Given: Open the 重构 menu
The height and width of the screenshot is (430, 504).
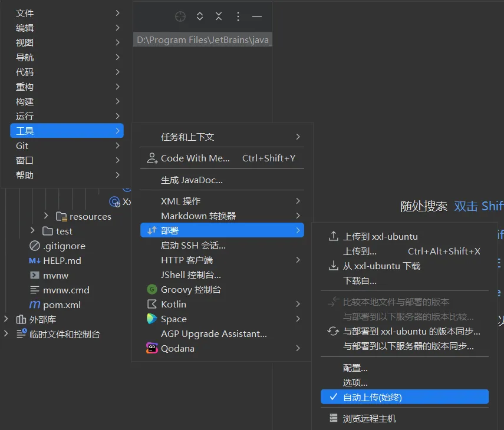Looking at the screenshot, I should 67,87.
